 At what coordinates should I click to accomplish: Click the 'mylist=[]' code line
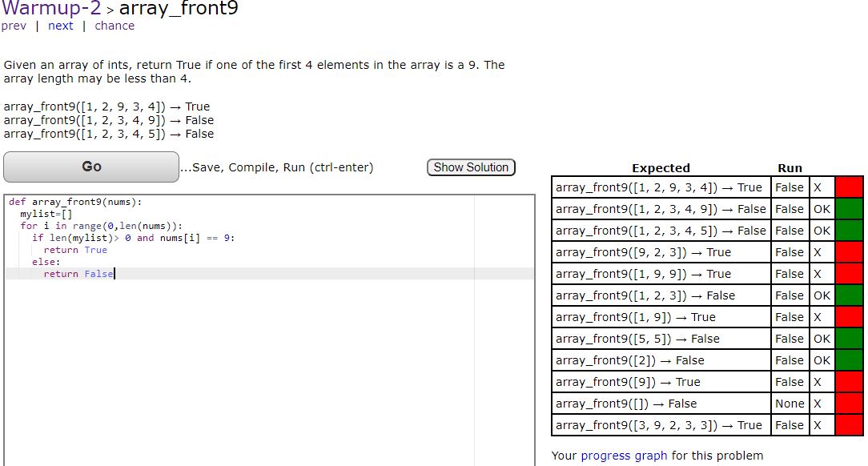[x=46, y=214]
